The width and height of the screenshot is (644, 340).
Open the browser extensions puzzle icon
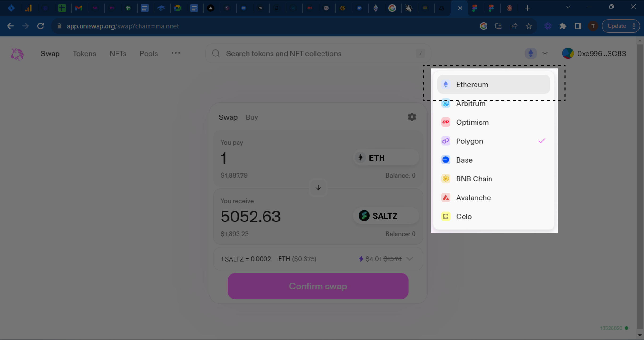coord(562,26)
